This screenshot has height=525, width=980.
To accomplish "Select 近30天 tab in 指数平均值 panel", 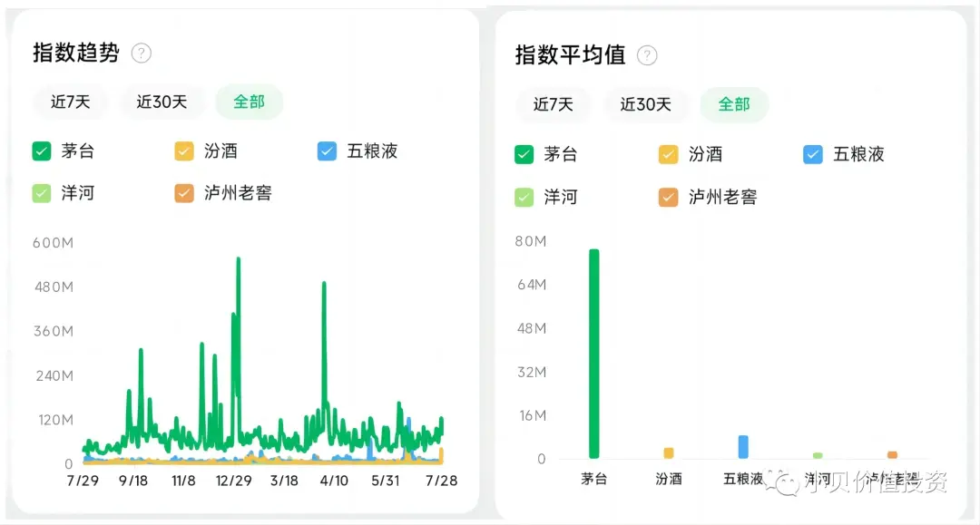I will tap(646, 104).
